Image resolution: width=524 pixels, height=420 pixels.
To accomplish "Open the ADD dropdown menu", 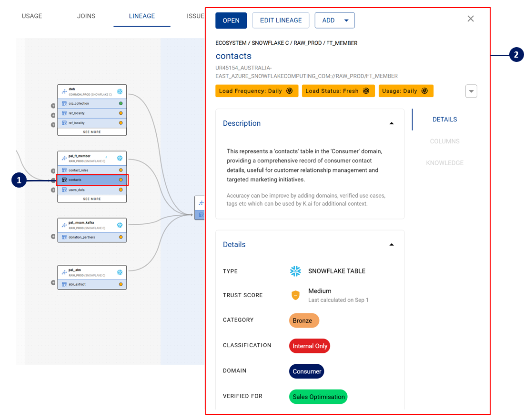I will (x=334, y=20).
